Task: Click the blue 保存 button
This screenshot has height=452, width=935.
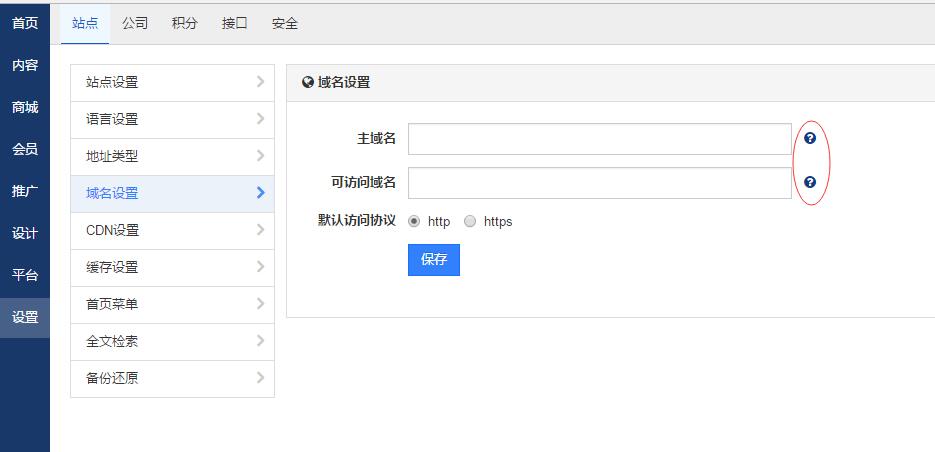Action: click(x=434, y=259)
